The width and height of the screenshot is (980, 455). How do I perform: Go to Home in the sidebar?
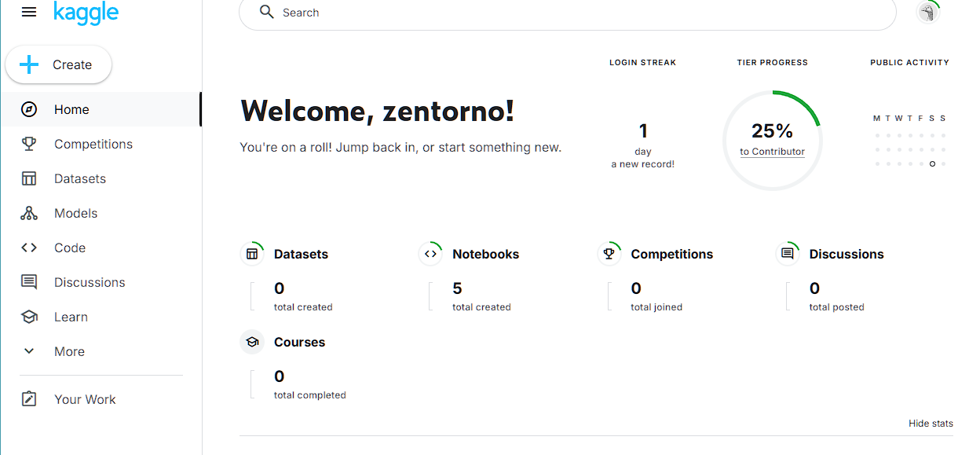pos(101,109)
